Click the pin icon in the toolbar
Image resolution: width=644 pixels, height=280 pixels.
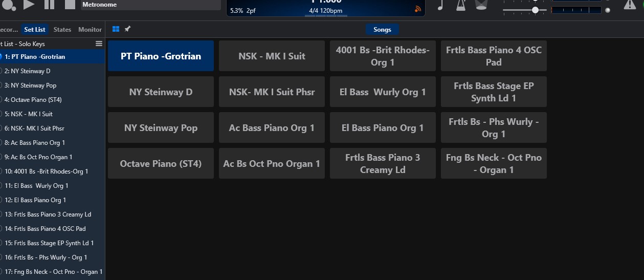(127, 29)
